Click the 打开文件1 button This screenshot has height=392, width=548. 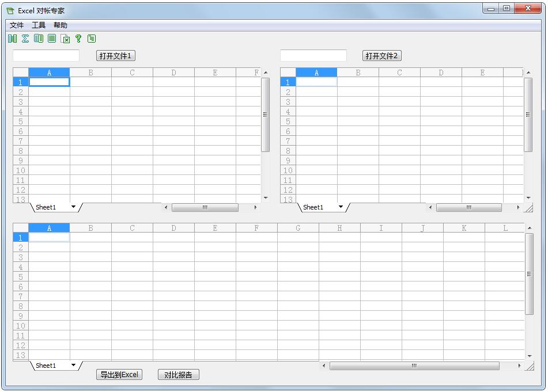coord(116,56)
